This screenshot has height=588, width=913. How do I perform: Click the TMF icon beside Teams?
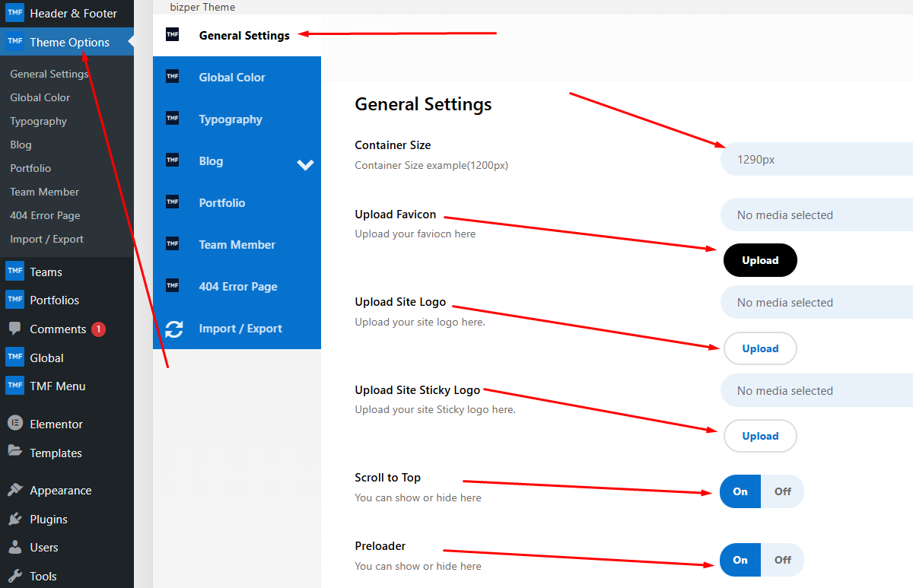pyautogui.click(x=15, y=272)
